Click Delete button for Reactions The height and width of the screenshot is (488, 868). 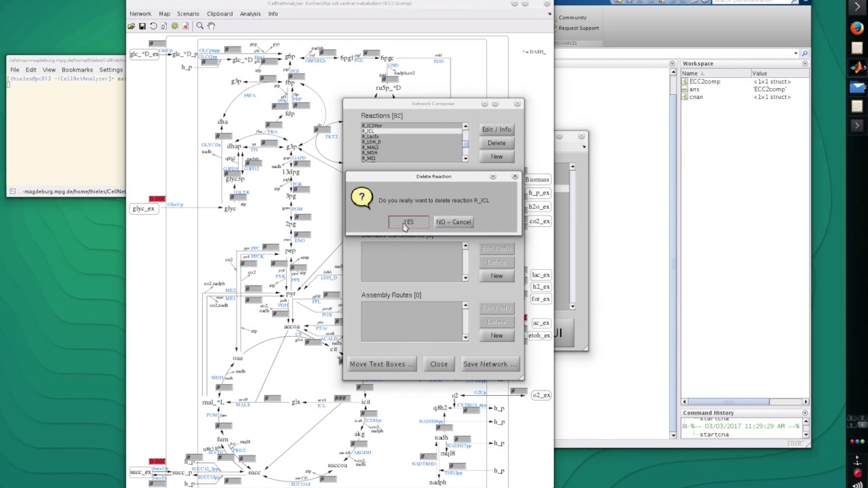pos(496,143)
